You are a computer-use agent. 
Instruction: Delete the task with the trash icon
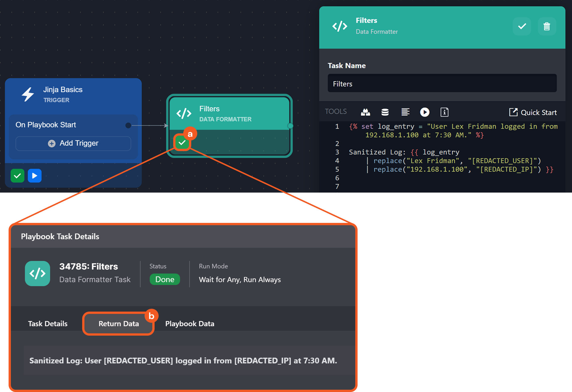tap(547, 26)
